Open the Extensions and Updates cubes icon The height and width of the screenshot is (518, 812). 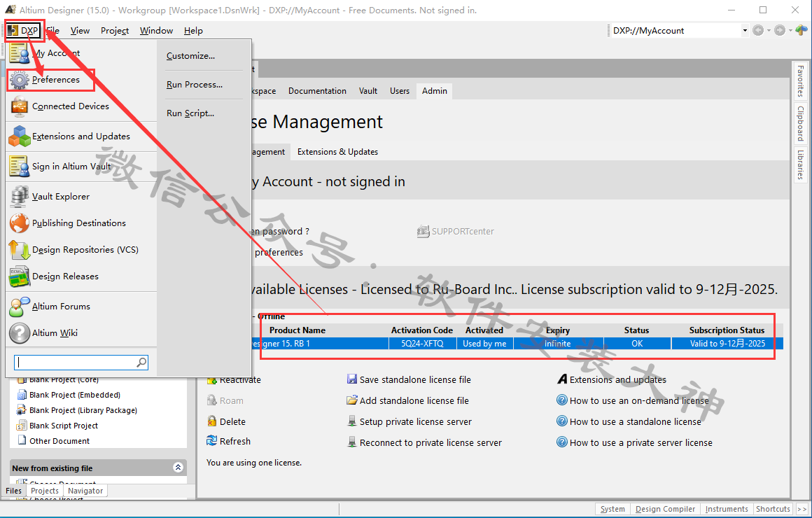click(19, 136)
